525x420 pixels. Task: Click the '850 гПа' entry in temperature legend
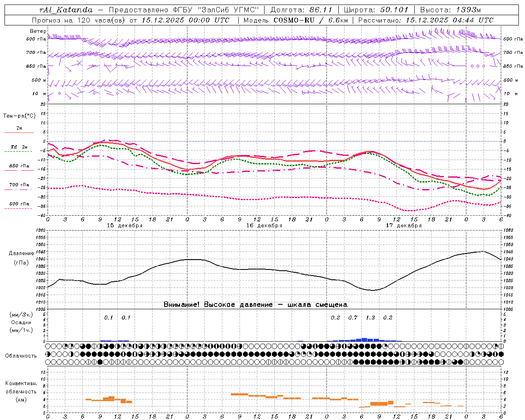19,166
